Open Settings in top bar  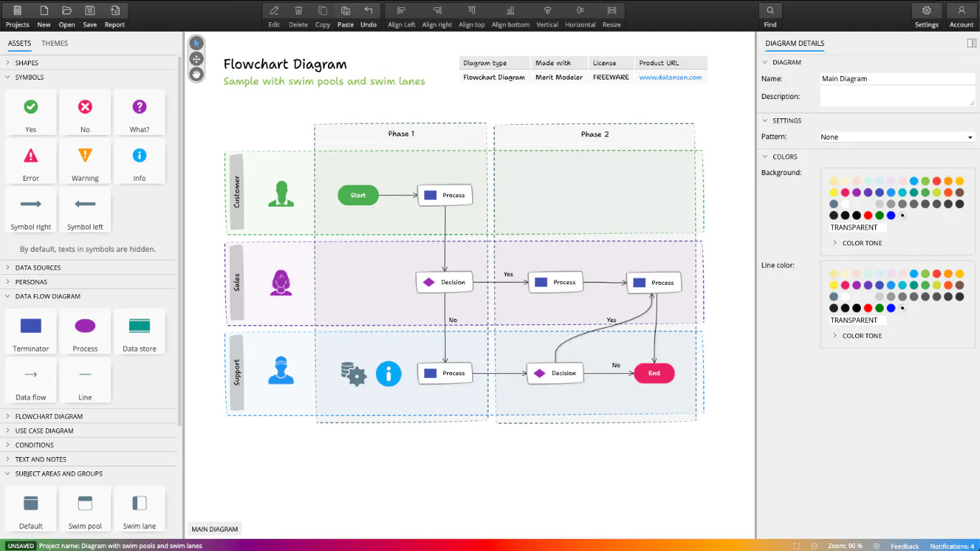[x=926, y=16]
